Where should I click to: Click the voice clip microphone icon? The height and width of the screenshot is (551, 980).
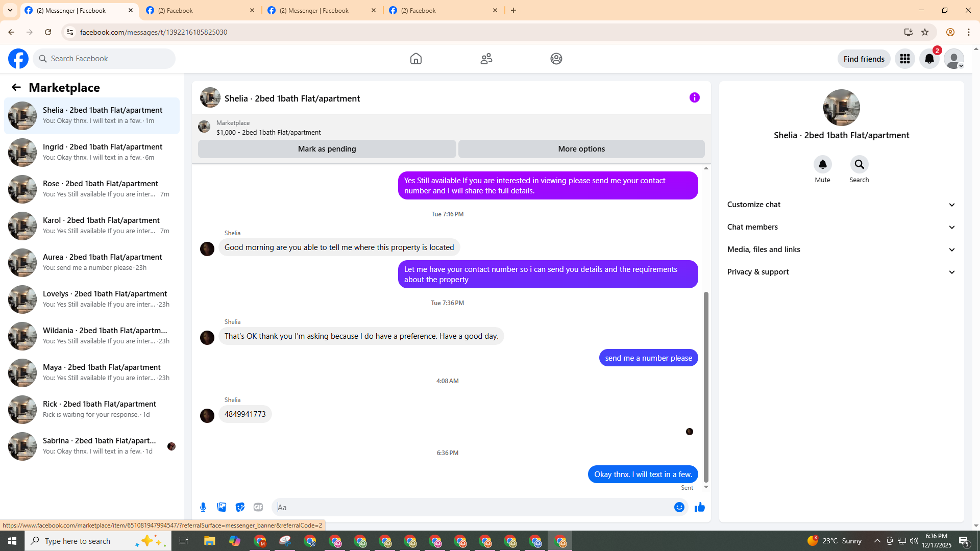pyautogui.click(x=203, y=507)
